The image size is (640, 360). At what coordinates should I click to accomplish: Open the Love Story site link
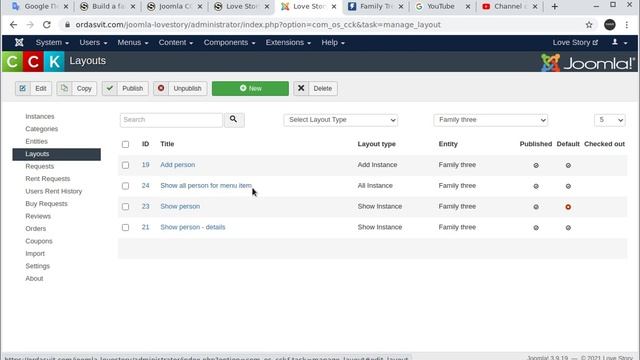tap(575, 42)
